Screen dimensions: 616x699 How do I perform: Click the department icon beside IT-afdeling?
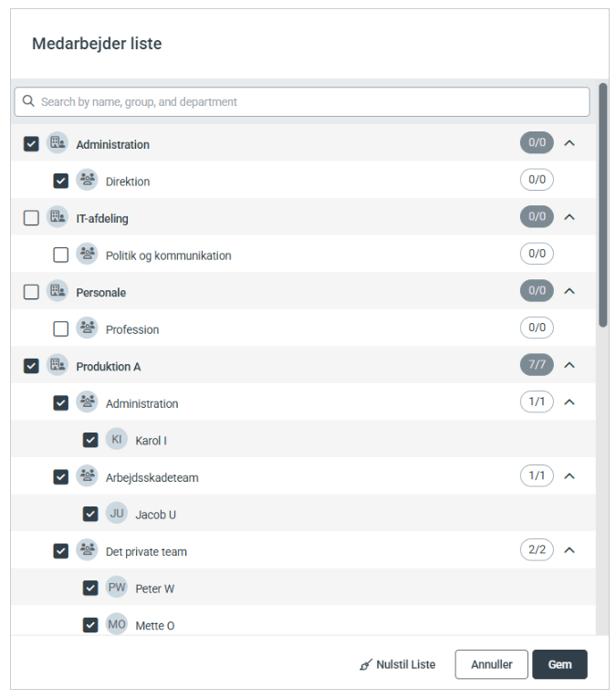(x=57, y=217)
